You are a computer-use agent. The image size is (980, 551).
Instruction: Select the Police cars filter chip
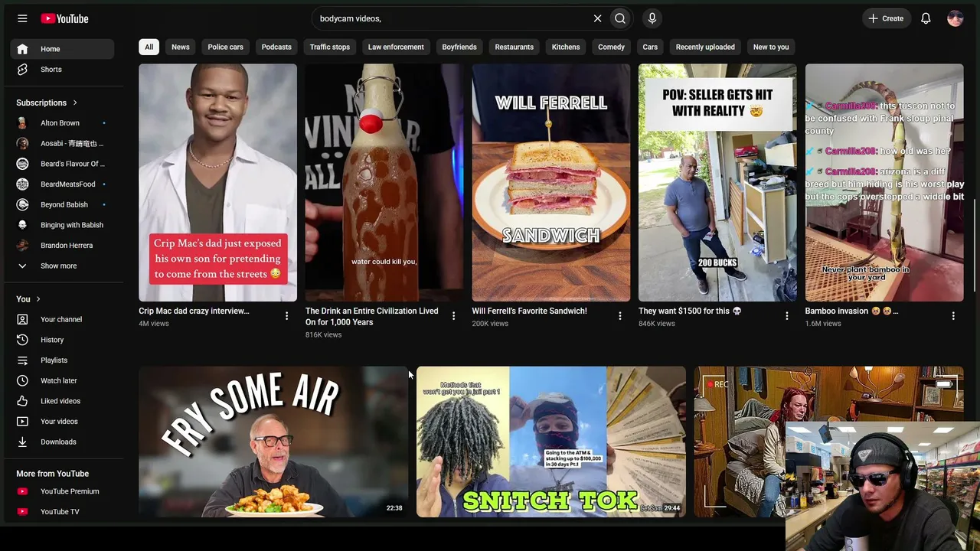226,47
